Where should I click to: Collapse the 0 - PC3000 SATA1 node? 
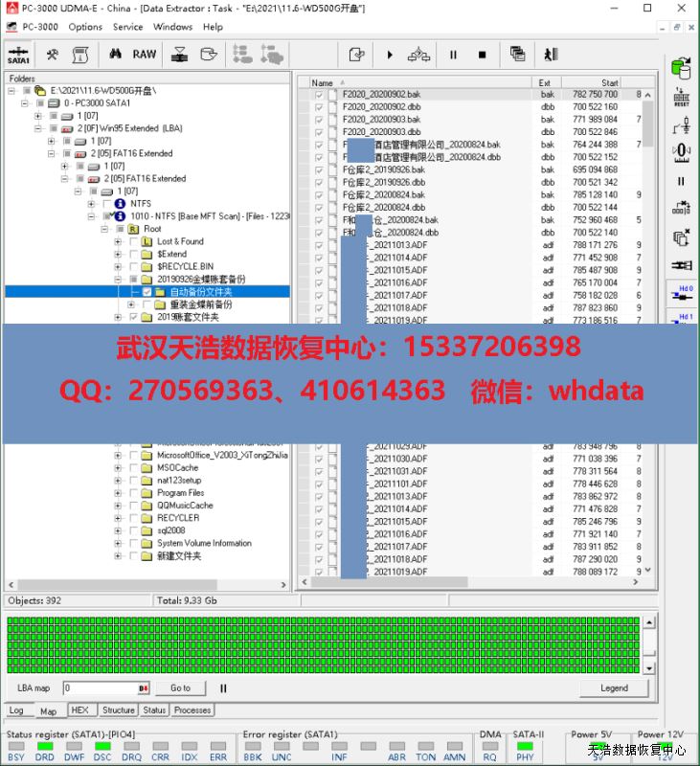(24, 103)
